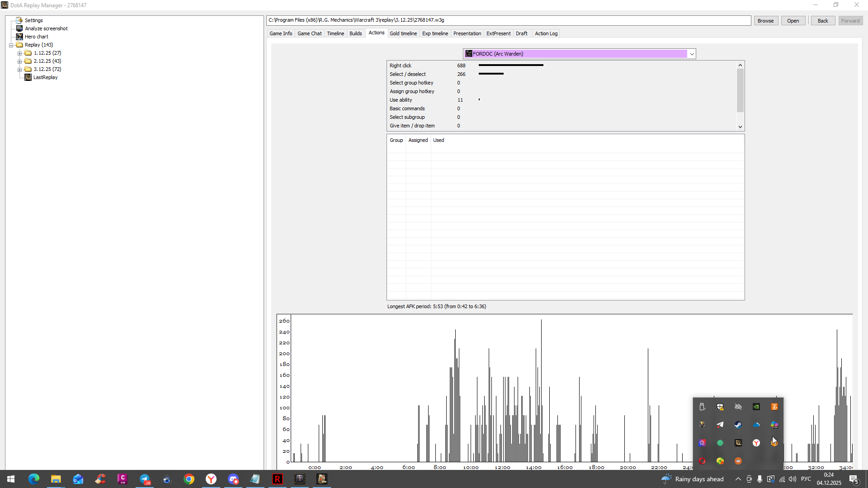Click NVIDIA icon in tray popup

tap(756, 407)
